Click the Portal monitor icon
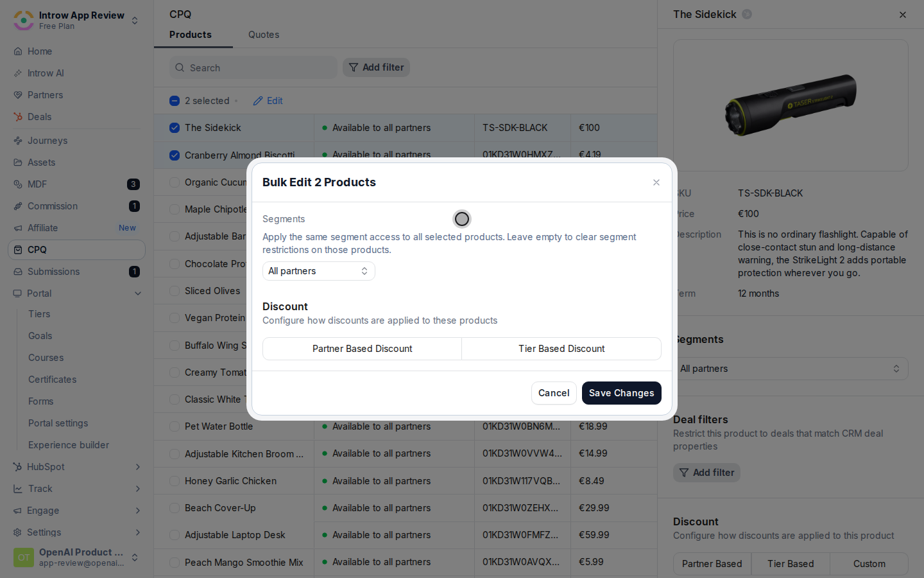924x578 pixels. coord(18,293)
